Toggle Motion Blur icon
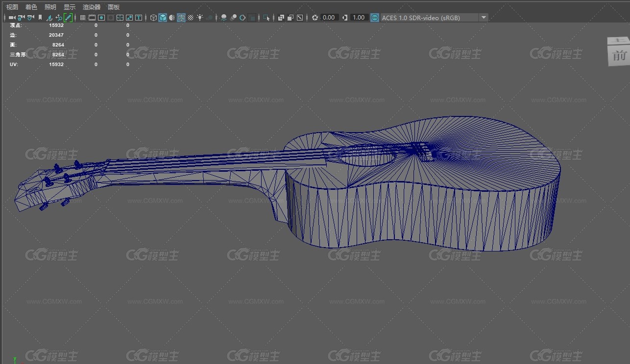The image size is (630, 364). tap(233, 17)
